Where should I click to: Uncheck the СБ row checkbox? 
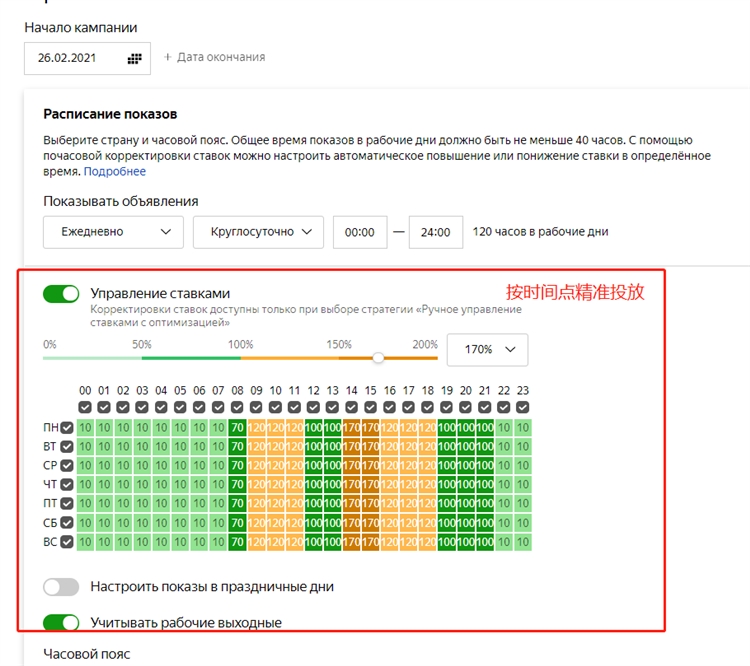[67, 522]
